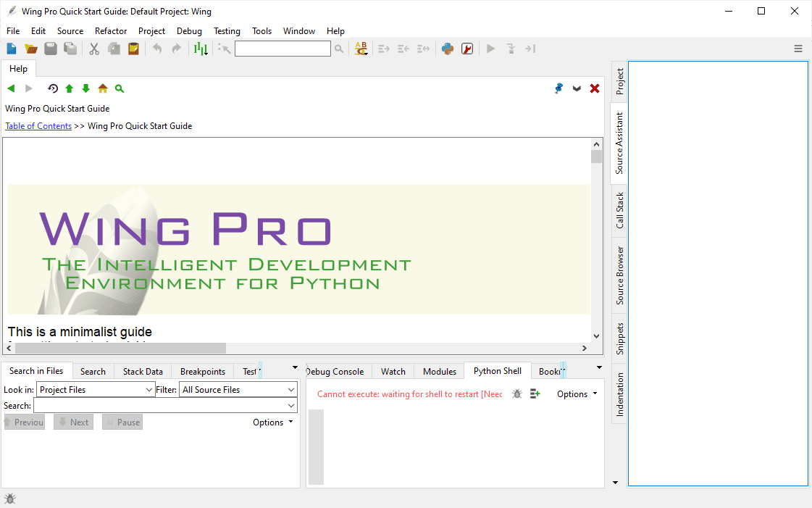Cut selection with the scissors icon

coord(94,49)
